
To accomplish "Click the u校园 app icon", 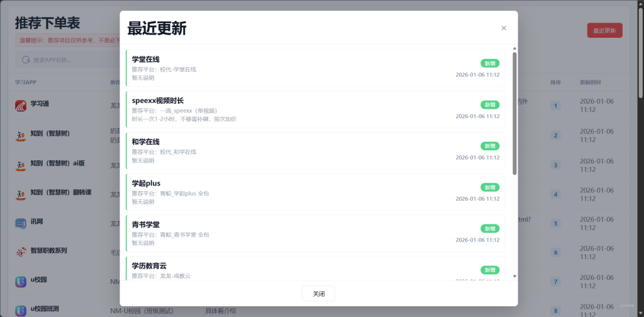I will 21,282.
